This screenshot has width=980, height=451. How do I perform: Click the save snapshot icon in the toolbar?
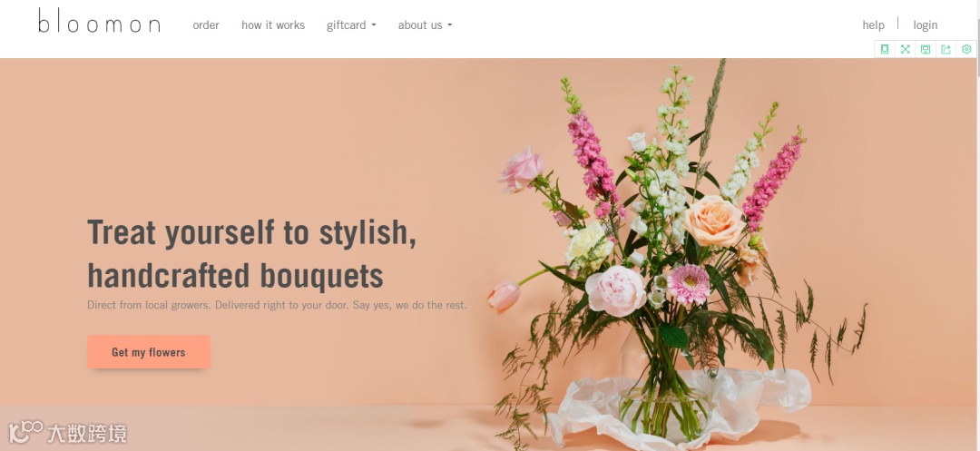[x=926, y=49]
